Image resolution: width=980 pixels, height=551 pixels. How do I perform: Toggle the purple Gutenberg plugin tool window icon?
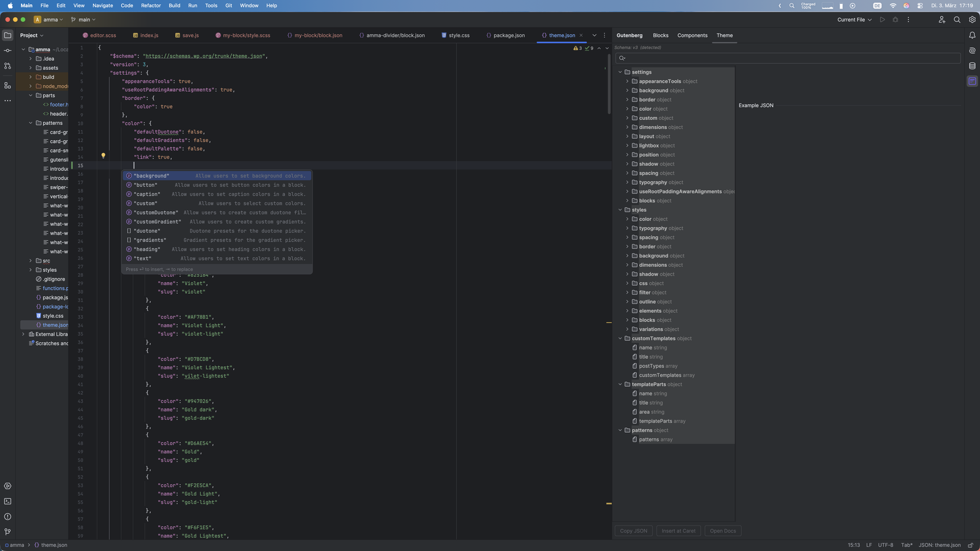[972, 81]
